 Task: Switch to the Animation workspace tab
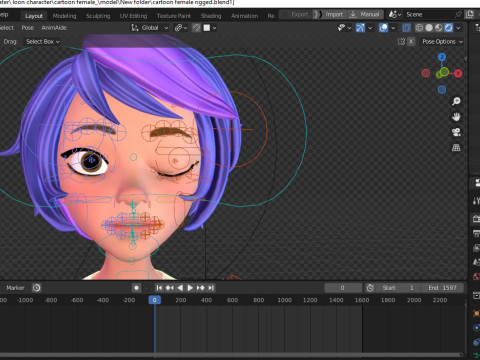click(244, 16)
